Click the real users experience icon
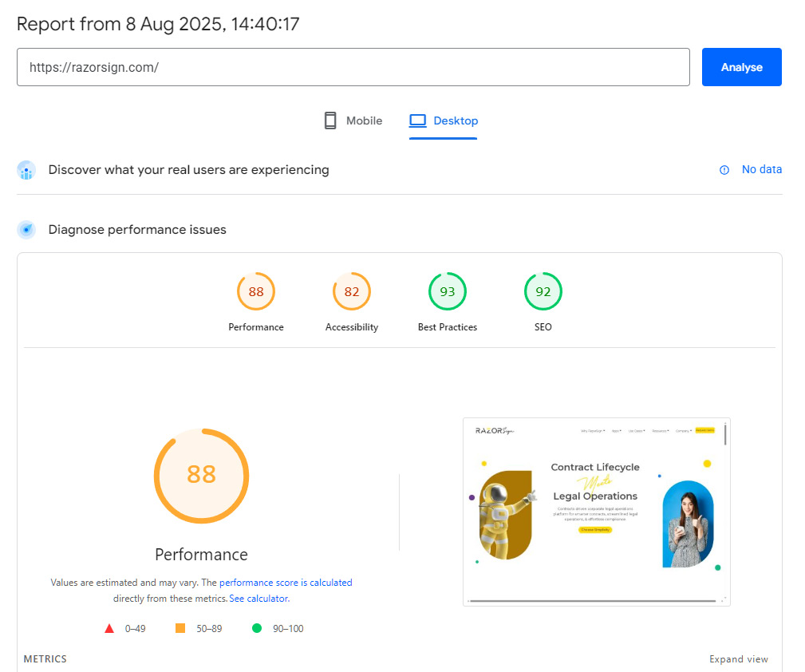 point(26,170)
